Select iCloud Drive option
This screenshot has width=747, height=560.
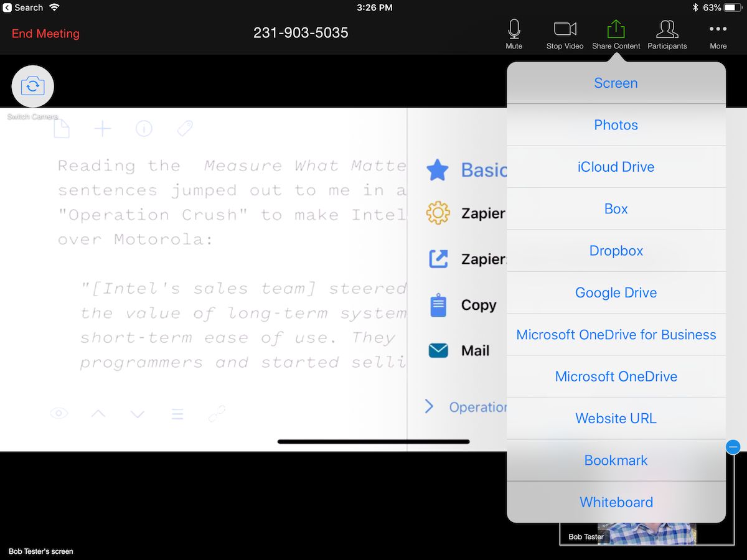click(x=616, y=167)
